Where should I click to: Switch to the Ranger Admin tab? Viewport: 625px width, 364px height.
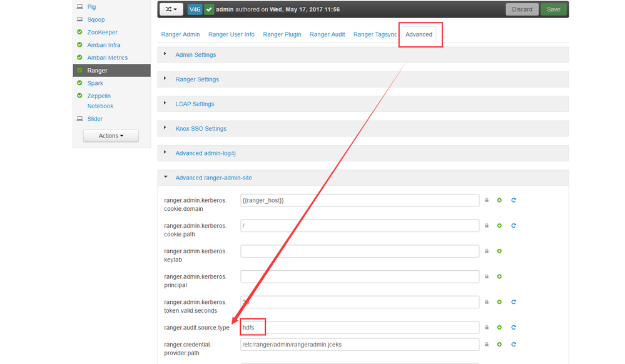pyautogui.click(x=181, y=34)
